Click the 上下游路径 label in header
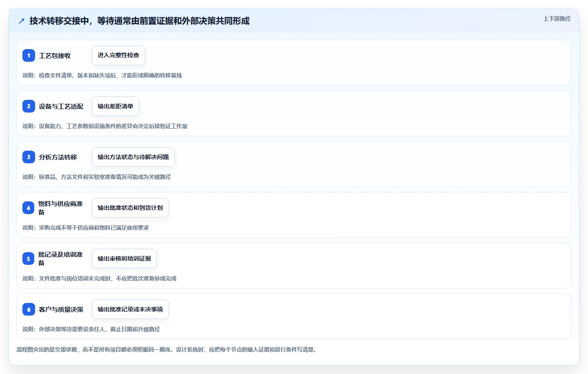This screenshot has height=374, width=588. pyautogui.click(x=557, y=19)
